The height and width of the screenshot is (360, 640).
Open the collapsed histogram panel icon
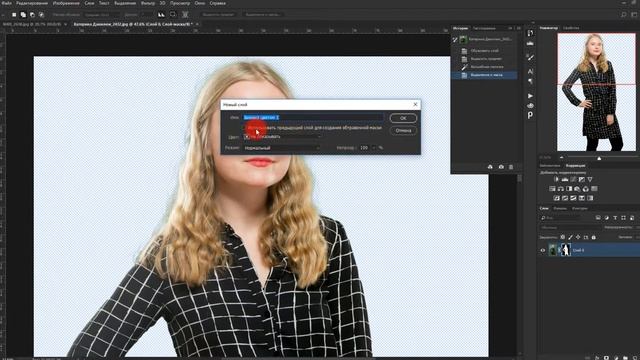[530, 43]
